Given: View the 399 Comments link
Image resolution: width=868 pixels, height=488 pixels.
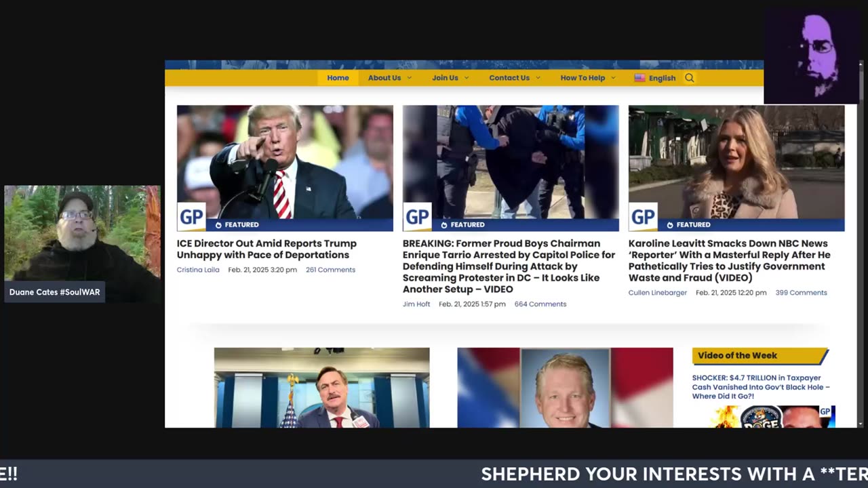Looking at the screenshot, I should [801, 293].
